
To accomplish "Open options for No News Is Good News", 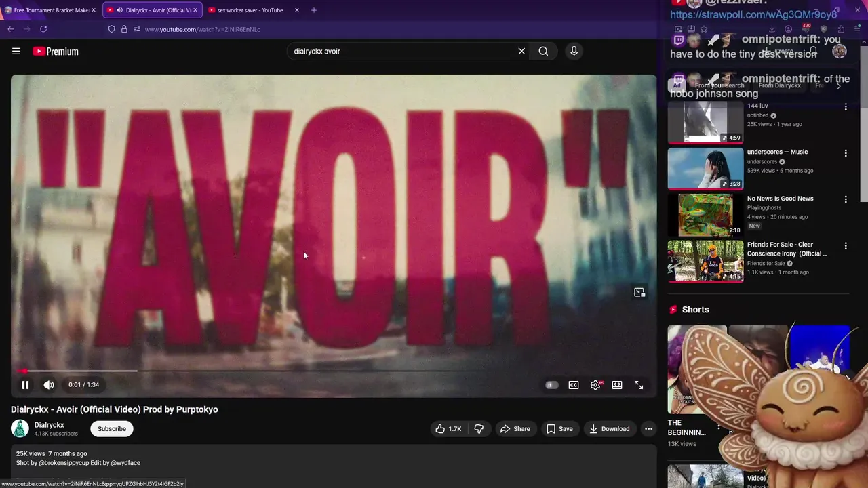I will click(846, 199).
